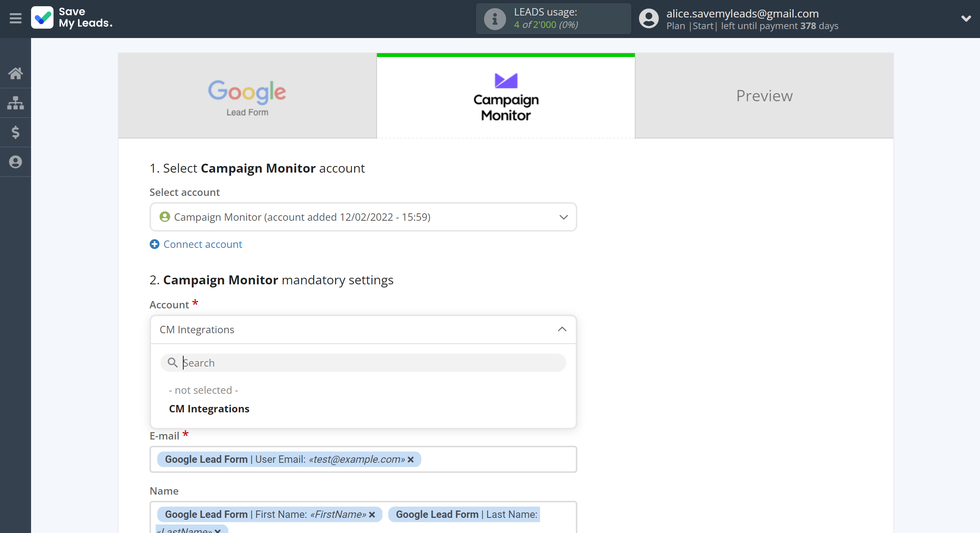
Task: Open the hamburger menu
Action: pyautogui.click(x=16, y=18)
